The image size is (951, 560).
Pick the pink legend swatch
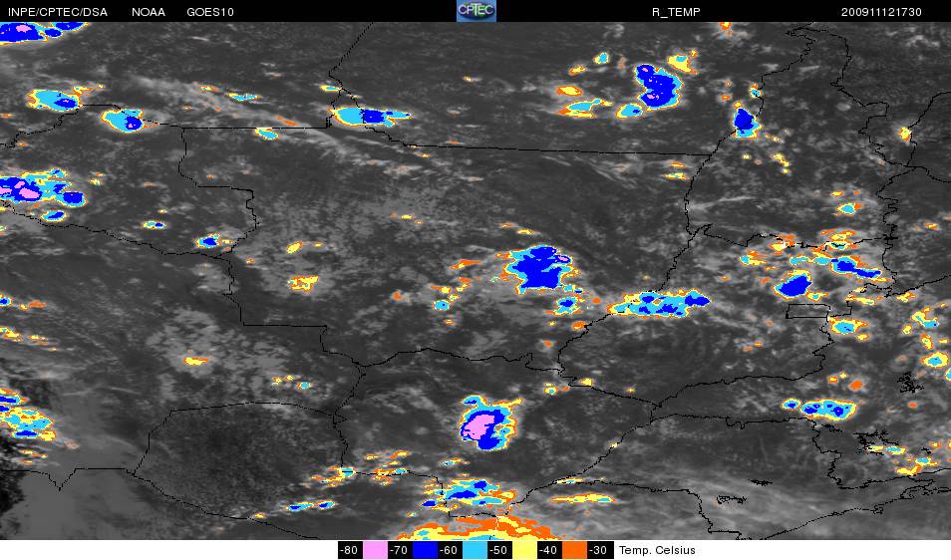click(376, 550)
